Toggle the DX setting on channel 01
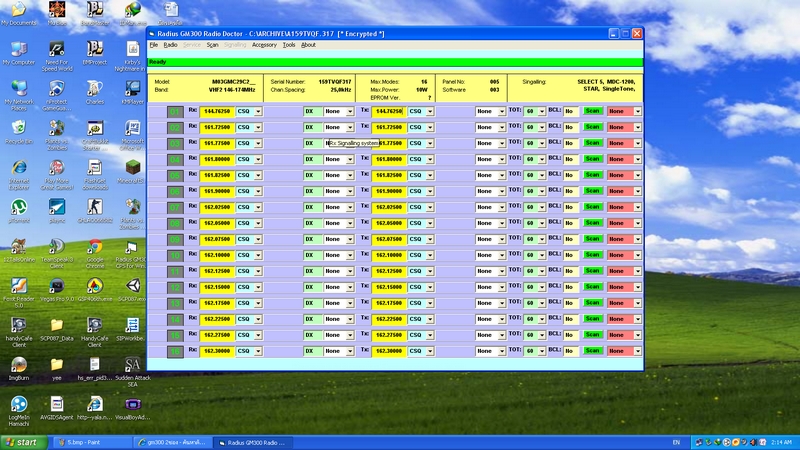The width and height of the screenshot is (800, 450). point(311,111)
